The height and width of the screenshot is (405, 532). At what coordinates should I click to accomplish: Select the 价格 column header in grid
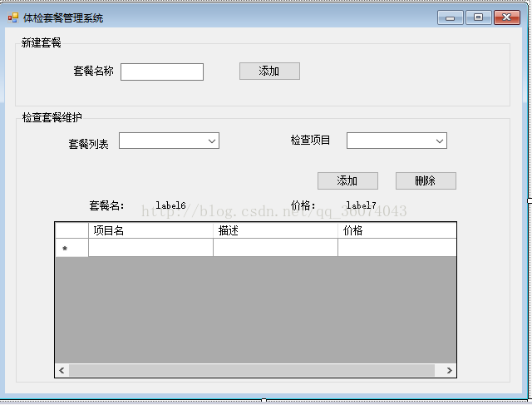click(397, 230)
